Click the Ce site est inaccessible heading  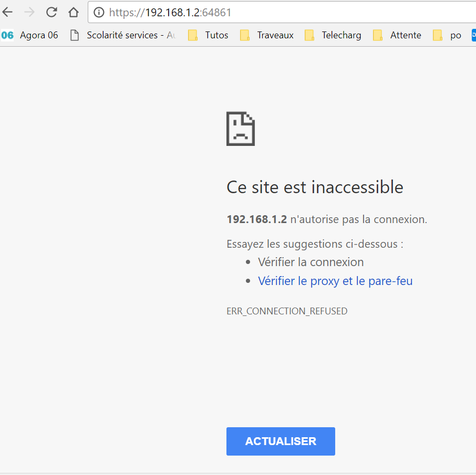[315, 187]
